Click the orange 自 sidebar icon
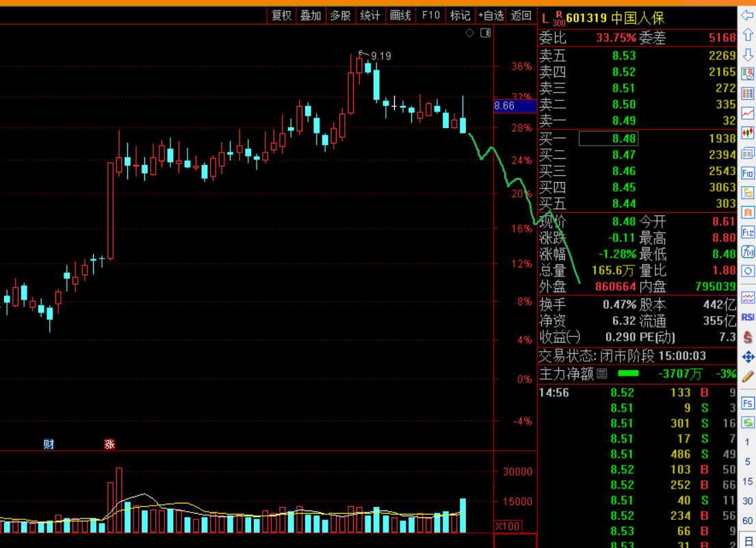This screenshot has height=548, width=756. click(748, 213)
